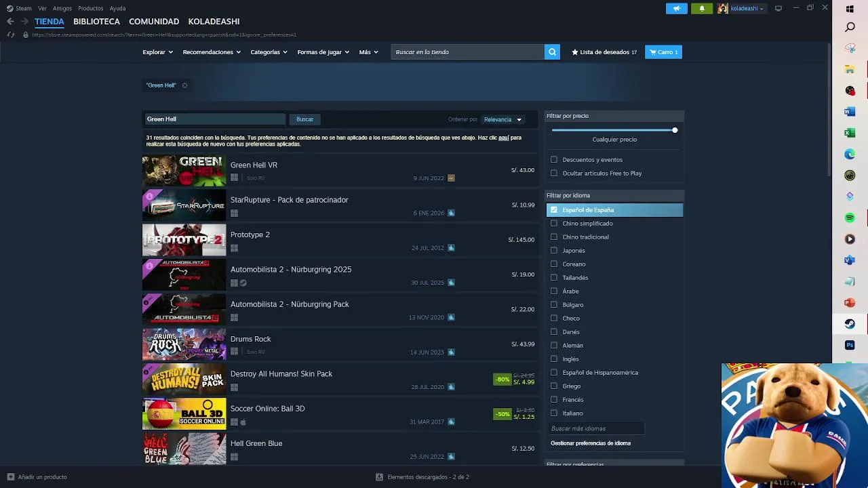Click the Steam logo menu in top left
Viewport: 868px width, 488px height.
(19, 8)
